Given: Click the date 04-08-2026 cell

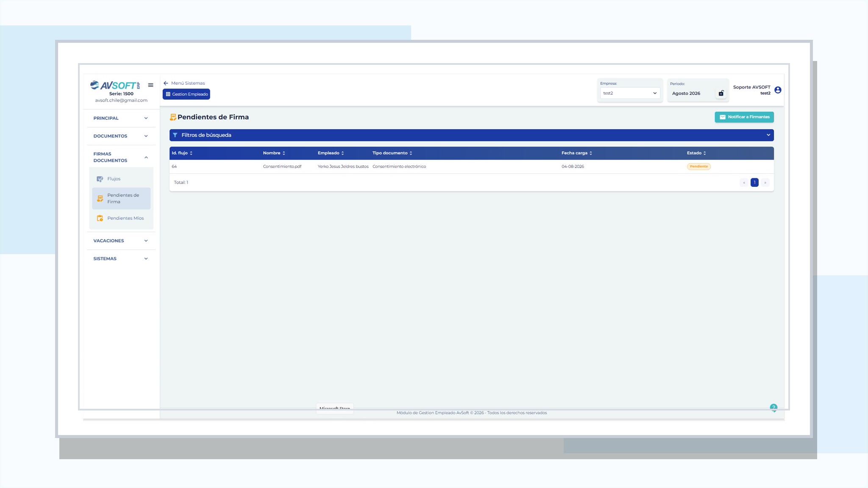Looking at the screenshot, I should (573, 166).
